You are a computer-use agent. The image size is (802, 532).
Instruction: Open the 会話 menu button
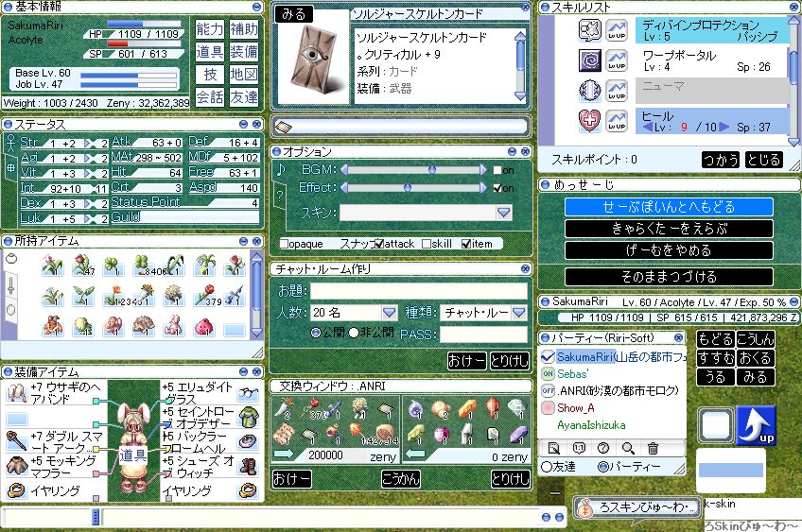210,96
